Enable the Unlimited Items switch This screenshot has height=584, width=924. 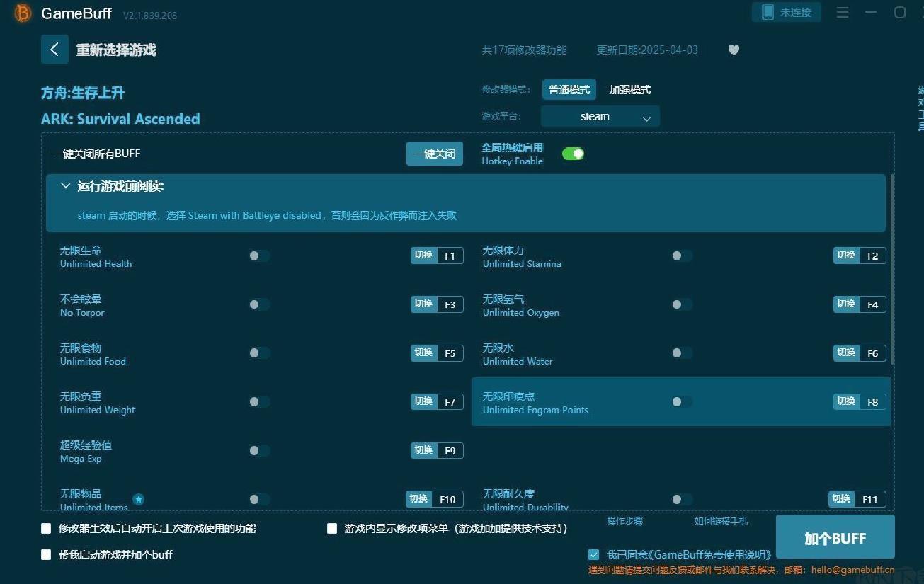click(259, 499)
